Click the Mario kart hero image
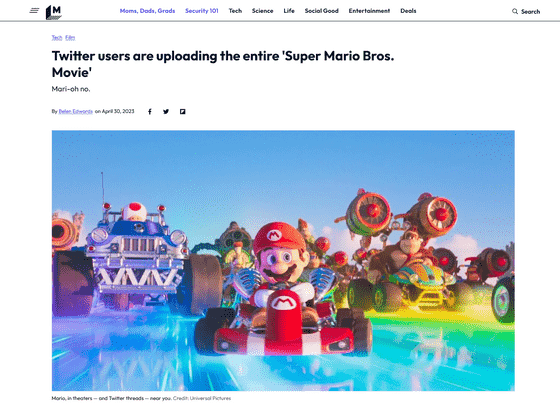560x411 pixels. 283,260
